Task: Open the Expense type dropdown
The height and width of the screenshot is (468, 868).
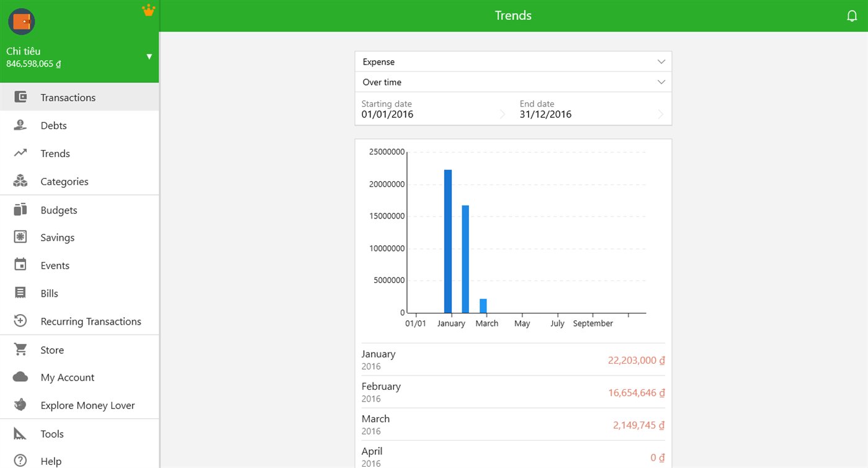Action: click(x=513, y=61)
